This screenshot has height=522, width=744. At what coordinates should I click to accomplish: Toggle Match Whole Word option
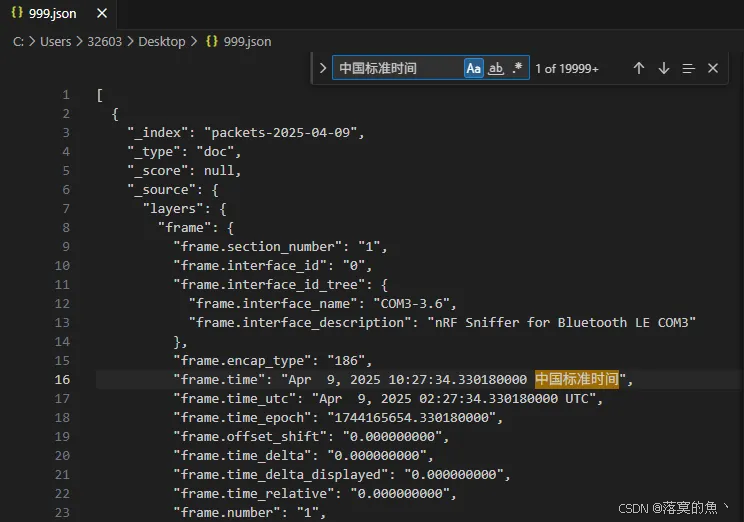click(x=496, y=68)
